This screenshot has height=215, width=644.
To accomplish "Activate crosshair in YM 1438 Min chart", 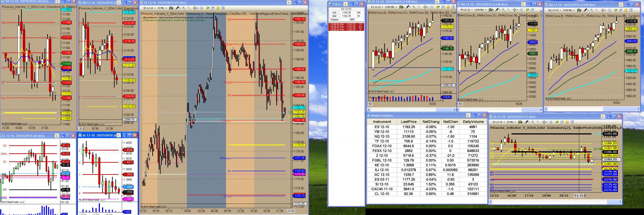I will [x=515, y=10].
